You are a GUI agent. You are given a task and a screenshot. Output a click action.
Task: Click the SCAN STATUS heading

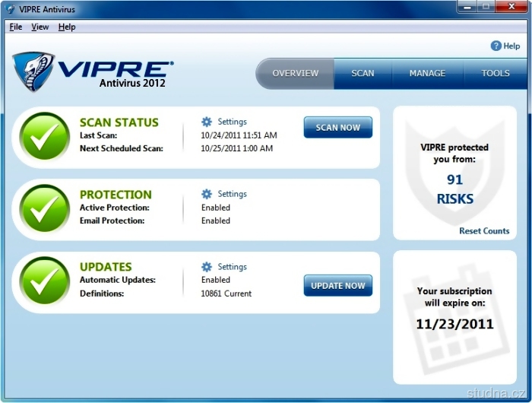(119, 122)
